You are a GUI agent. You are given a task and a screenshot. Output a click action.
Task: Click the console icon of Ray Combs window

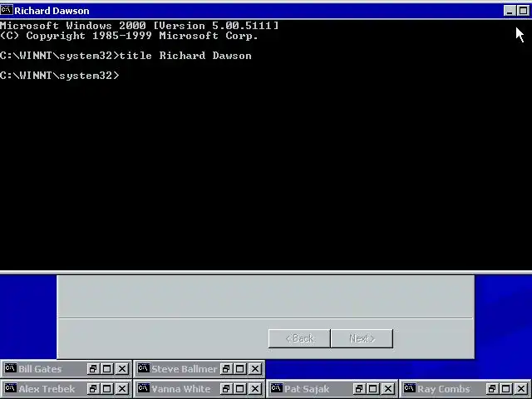[x=410, y=388]
